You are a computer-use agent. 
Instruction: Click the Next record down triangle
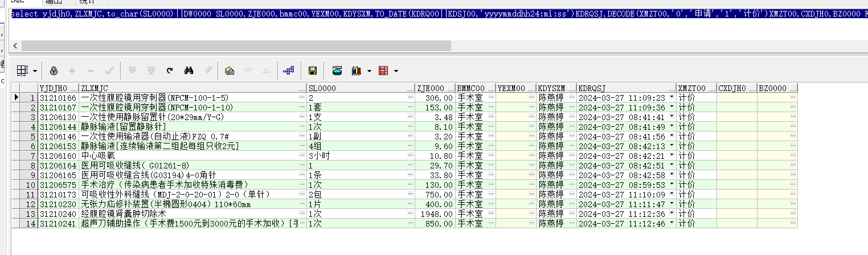(x=248, y=71)
